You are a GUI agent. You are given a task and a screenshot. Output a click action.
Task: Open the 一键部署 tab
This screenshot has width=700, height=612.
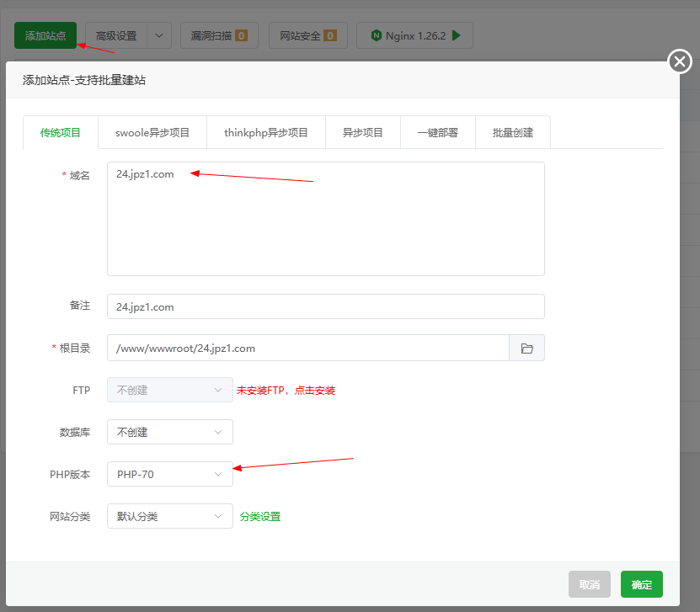click(438, 132)
